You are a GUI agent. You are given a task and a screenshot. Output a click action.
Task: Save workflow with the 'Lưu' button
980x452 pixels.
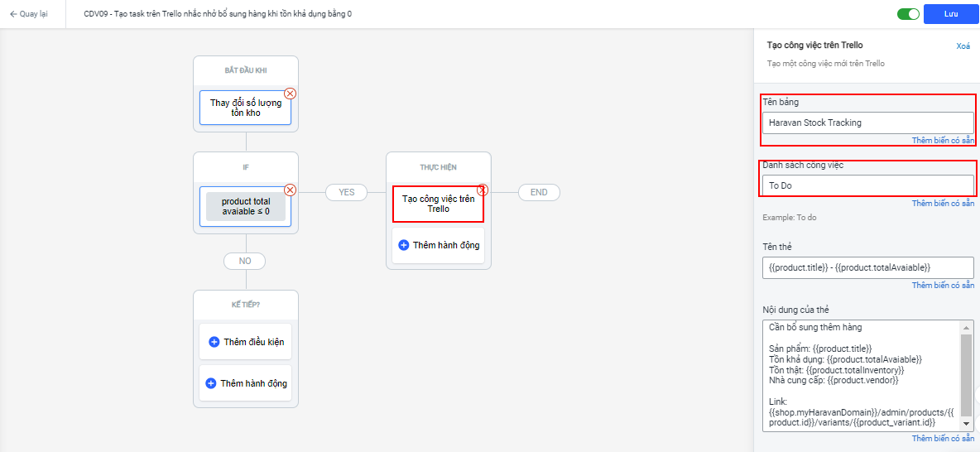click(950, 14)
